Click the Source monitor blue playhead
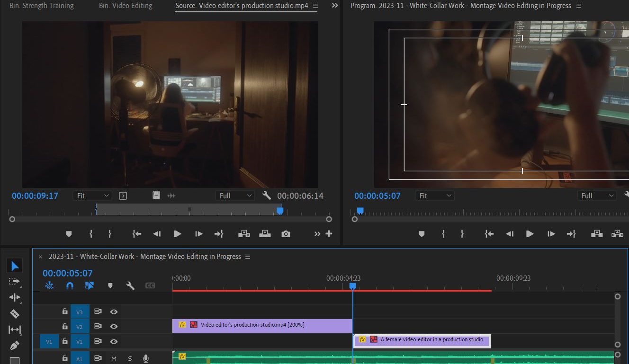 click(280, 211)
